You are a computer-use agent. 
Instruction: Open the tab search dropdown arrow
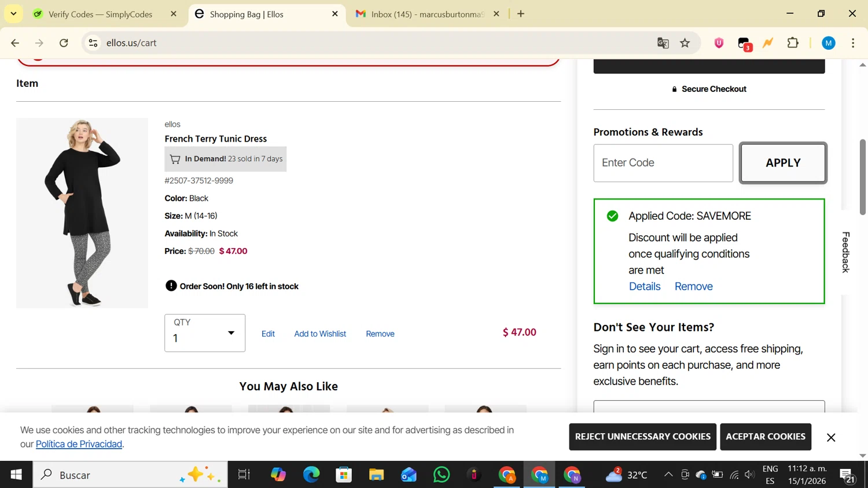coord(13,14)
